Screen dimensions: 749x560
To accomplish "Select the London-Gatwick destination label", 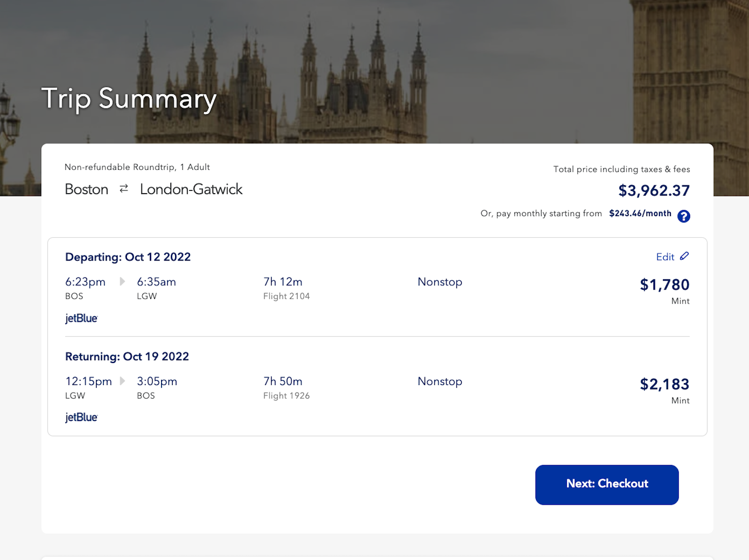I will click(191, 189).
